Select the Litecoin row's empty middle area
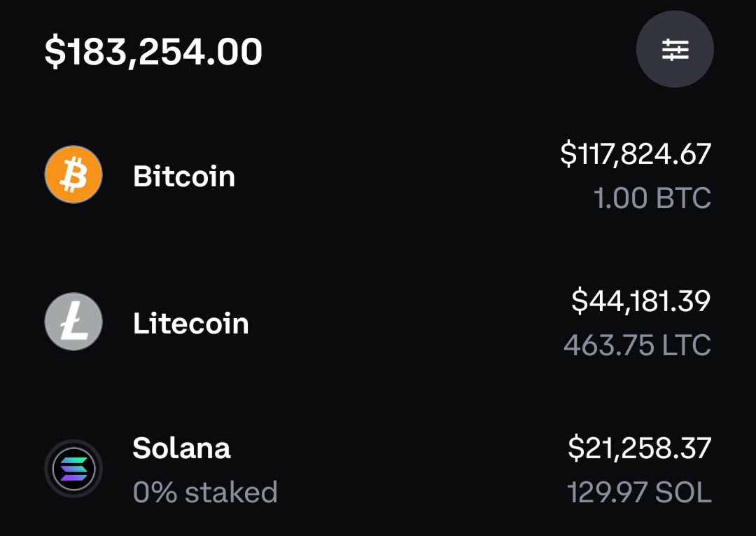756x536 pixels. click(405, 322)
